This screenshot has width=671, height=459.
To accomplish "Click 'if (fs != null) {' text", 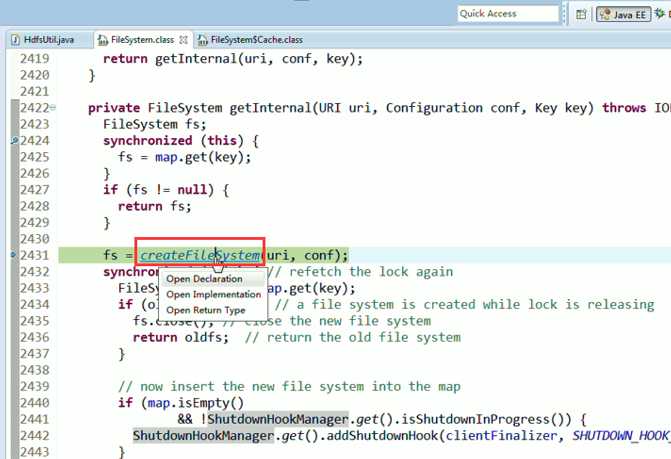I will (166, 190).
